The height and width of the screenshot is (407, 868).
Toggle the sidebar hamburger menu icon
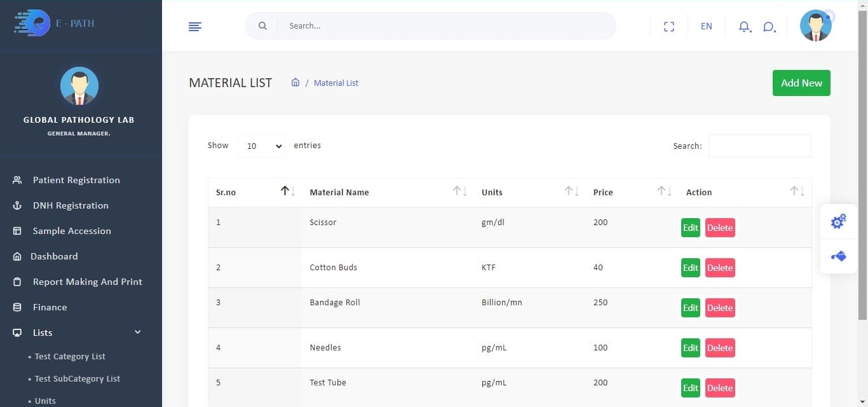click(x=195, y=26)
